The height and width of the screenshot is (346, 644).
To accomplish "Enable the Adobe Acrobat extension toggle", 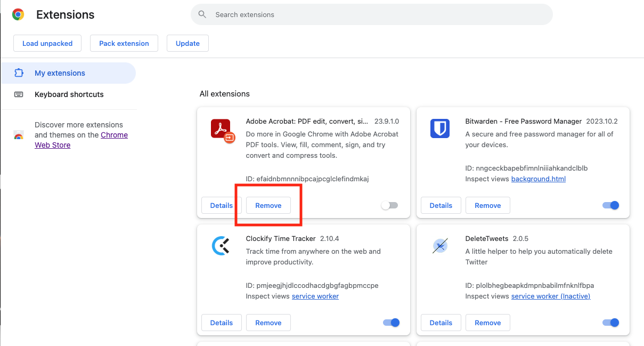I will 390,205.
